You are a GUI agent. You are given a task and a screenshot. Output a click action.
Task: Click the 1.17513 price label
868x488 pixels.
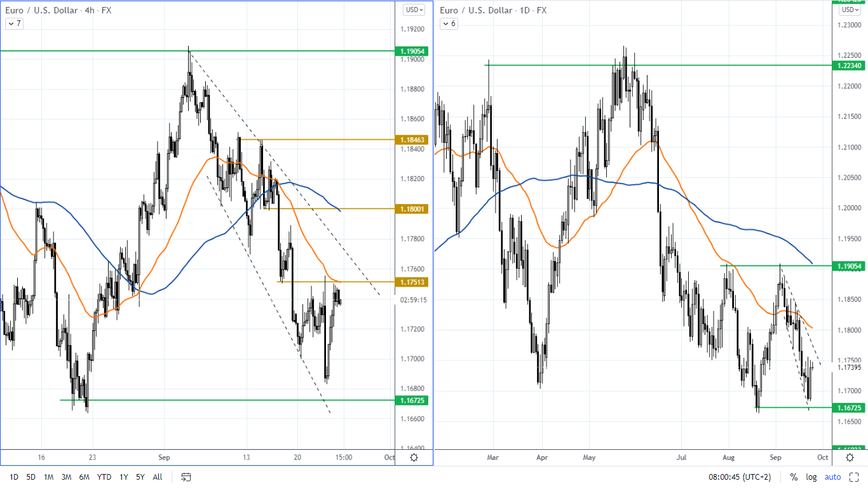tap(412, 282)
